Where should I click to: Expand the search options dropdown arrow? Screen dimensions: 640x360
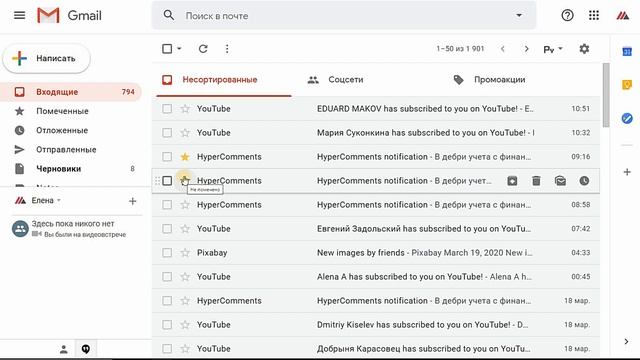519,16
